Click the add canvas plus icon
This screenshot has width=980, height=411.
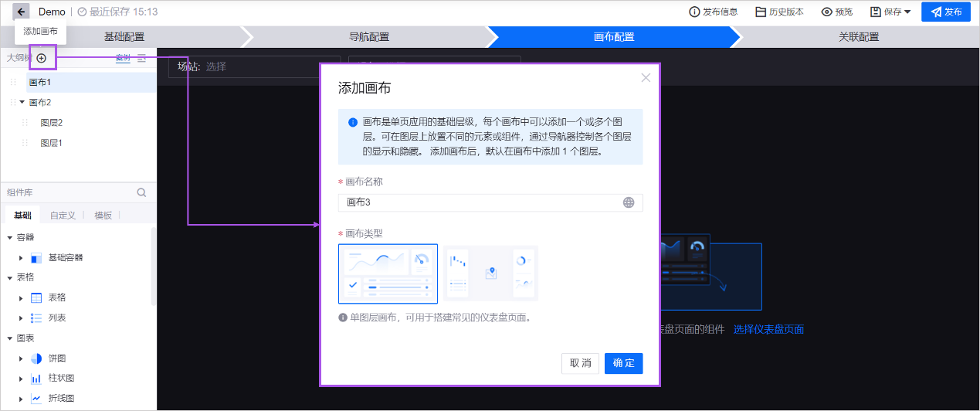tap(42, 58)
